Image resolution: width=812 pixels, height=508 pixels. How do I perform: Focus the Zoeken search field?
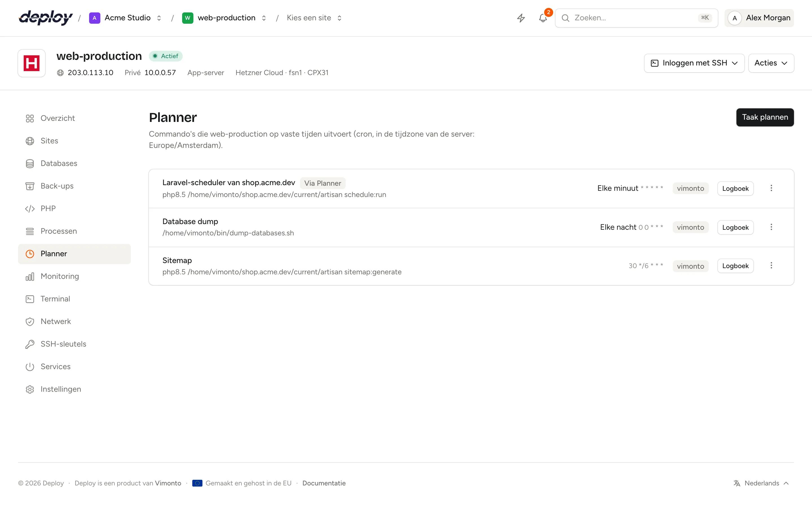(636, 18)
